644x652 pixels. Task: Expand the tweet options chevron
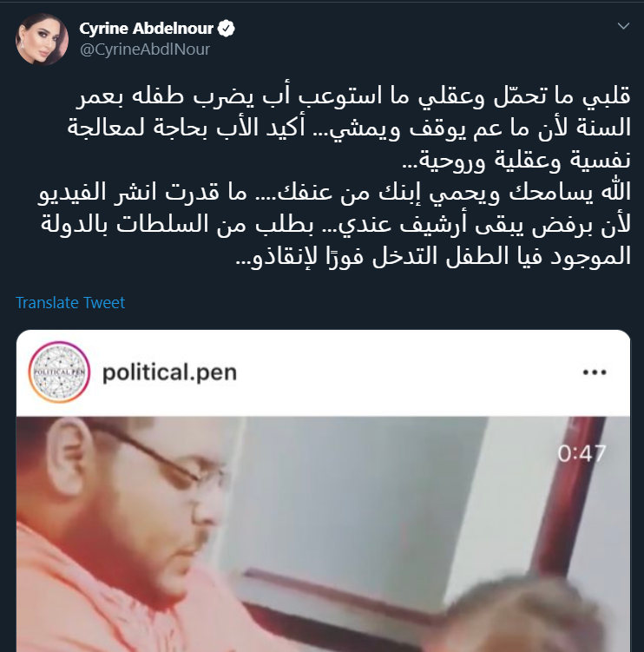pyautogui.click(x=623, y=26)
